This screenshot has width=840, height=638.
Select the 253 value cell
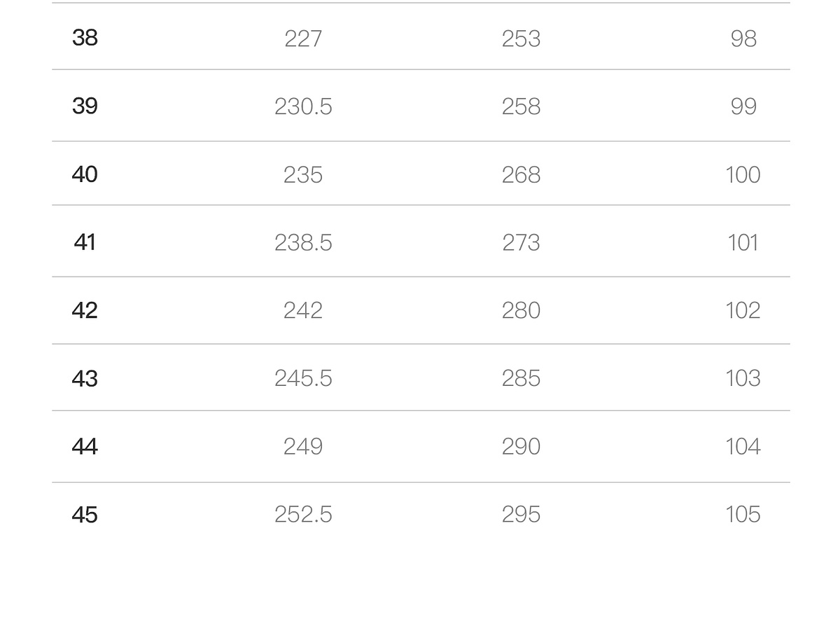point(521,39)
